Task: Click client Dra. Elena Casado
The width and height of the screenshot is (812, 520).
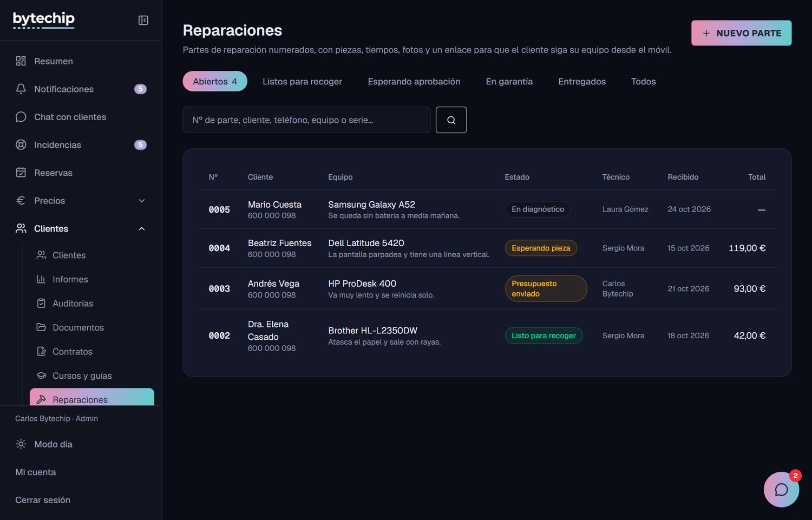Action: (x=268, y=330)
